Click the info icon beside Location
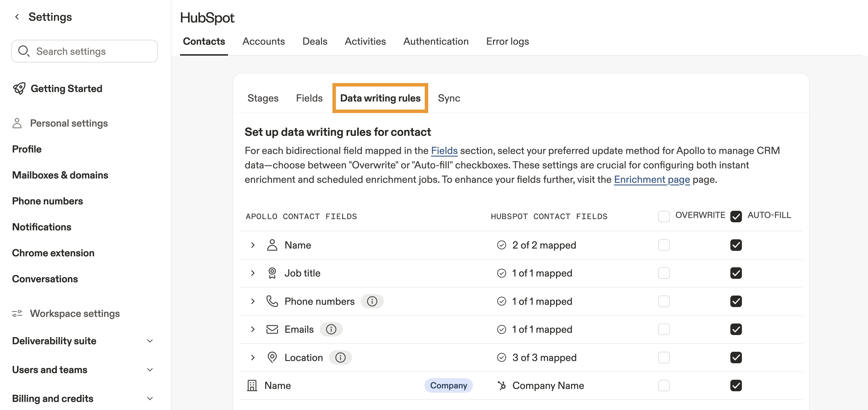The height and width of the screenshot is (410, 868). (340, 358)
